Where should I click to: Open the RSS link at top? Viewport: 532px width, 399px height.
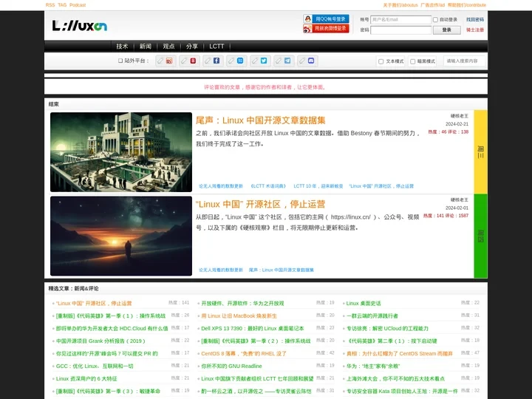pyautogui.click(x=50, y=5)
